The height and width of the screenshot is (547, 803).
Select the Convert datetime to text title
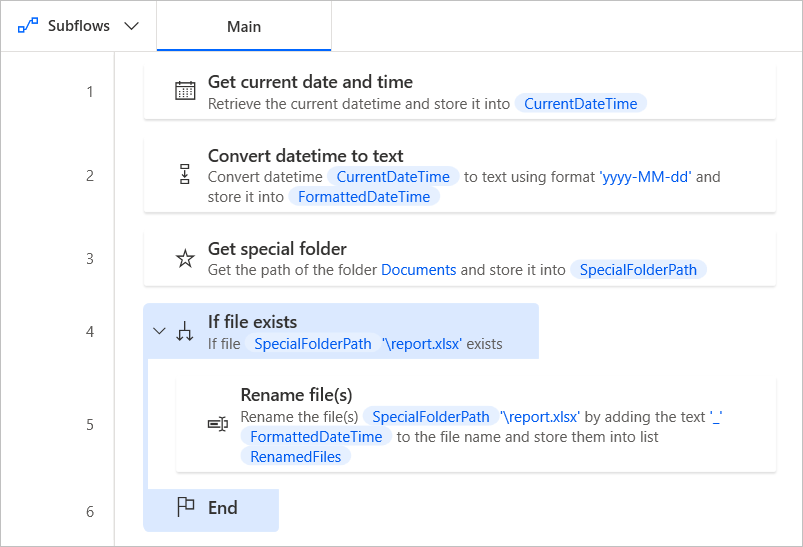tap(305, 156)
